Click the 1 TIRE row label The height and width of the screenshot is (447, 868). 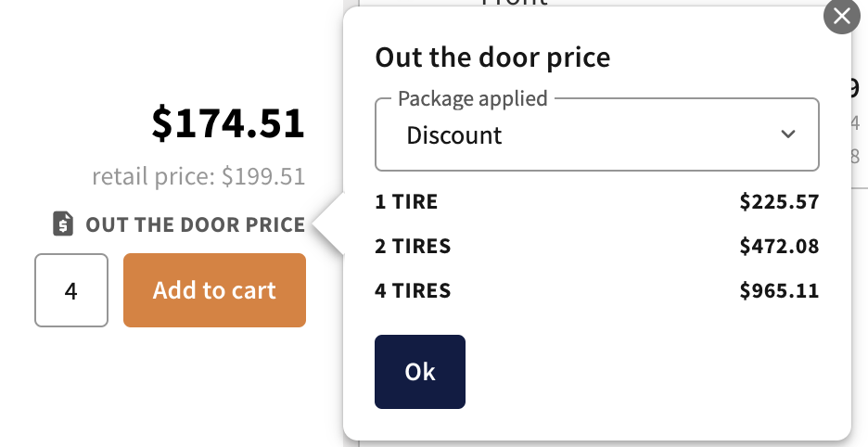click(406, 201)
